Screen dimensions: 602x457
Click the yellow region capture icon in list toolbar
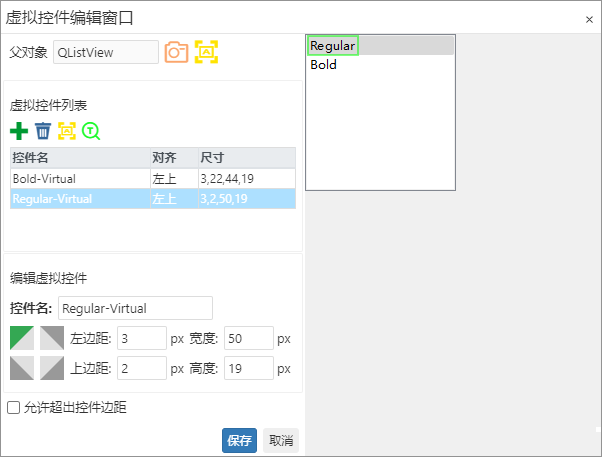67,131
